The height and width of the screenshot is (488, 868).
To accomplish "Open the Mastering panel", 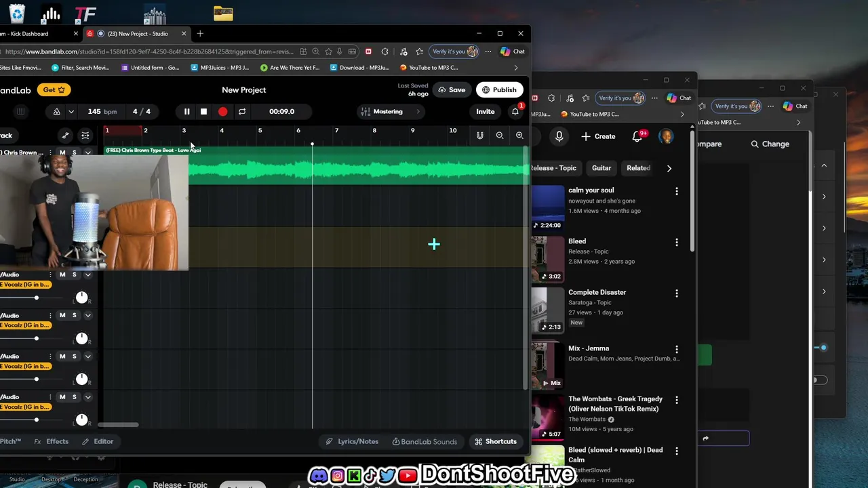I will point(391,112).
